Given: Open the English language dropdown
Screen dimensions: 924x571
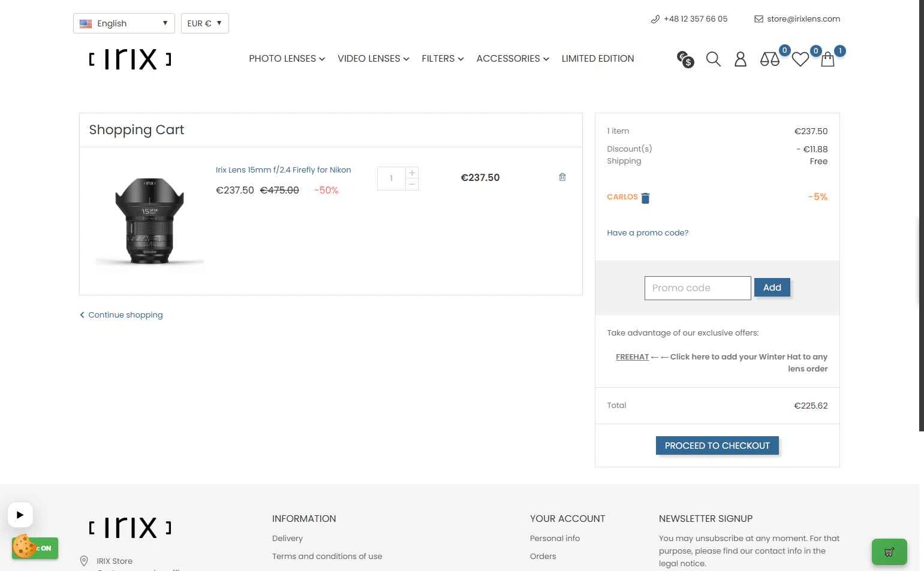Looking at the screenshot, I should 124,23.
